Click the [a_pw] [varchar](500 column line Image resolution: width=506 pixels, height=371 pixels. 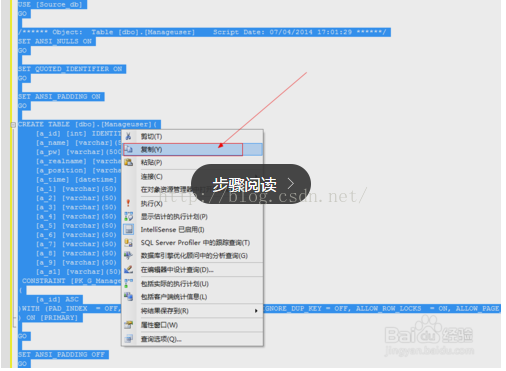pyautogui.click(x=79, y=152)
